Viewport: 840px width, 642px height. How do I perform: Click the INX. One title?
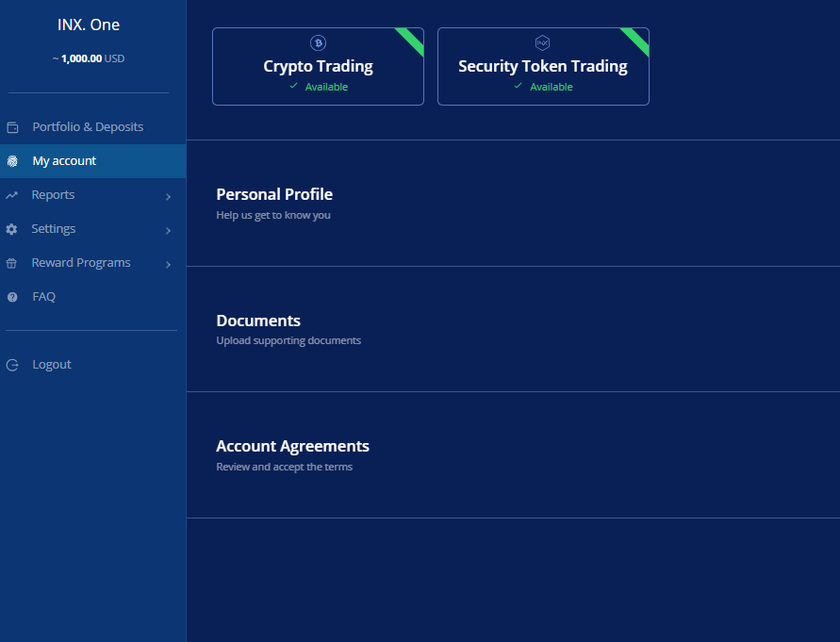pos(89,25)
